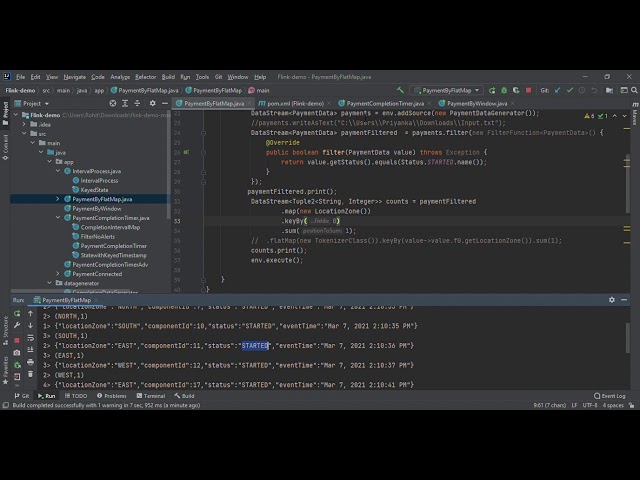This screenshot has width=640, height=480.
Task: Hide the Project tool window
Action: (164, 103)
